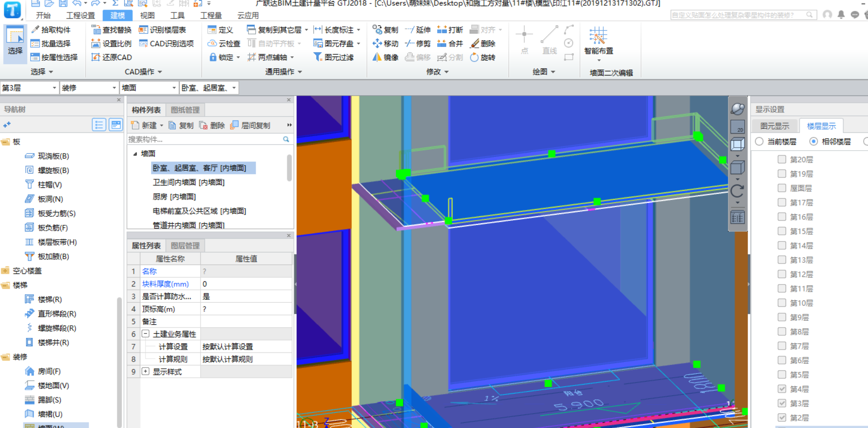Click the 2D view button in viewport toolbar

(738, 127)
